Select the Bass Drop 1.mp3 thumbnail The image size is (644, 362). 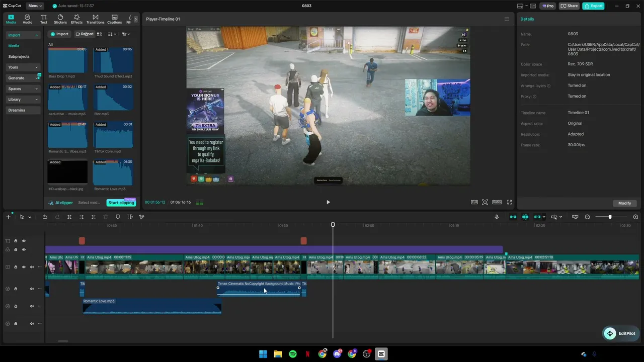coord(67,60)
